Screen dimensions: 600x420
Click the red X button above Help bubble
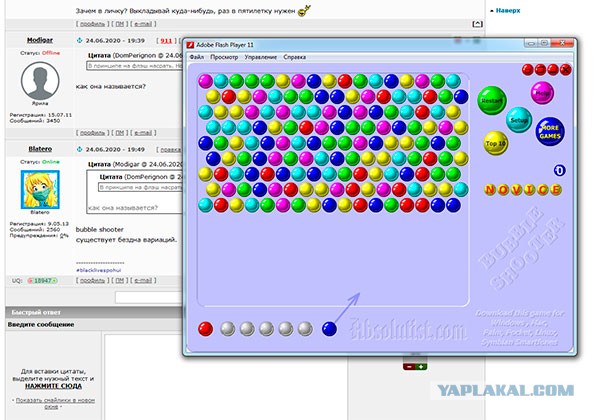coord(566,69)
